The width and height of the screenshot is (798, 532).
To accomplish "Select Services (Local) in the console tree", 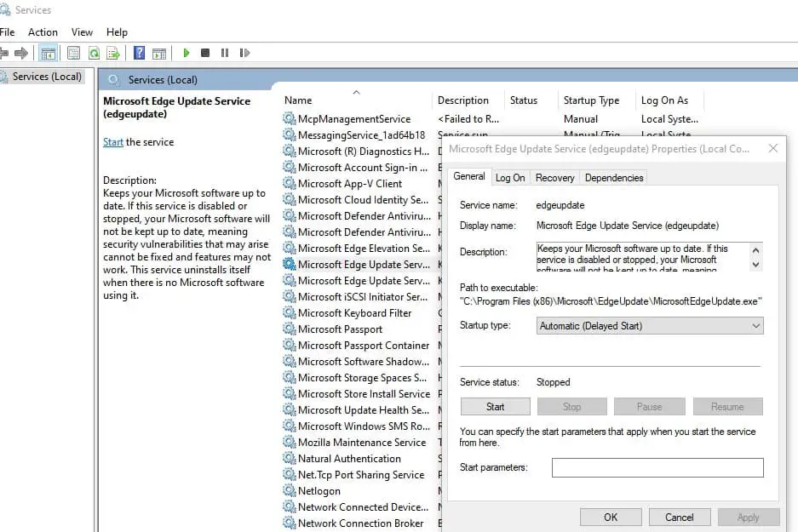I will click(x=47, y=77).
